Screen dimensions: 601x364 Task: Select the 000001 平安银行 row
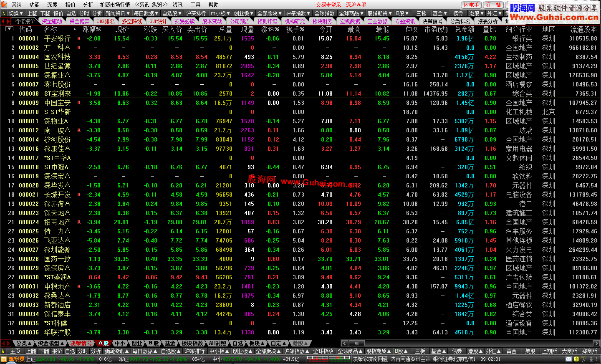(x=300, y=38)
